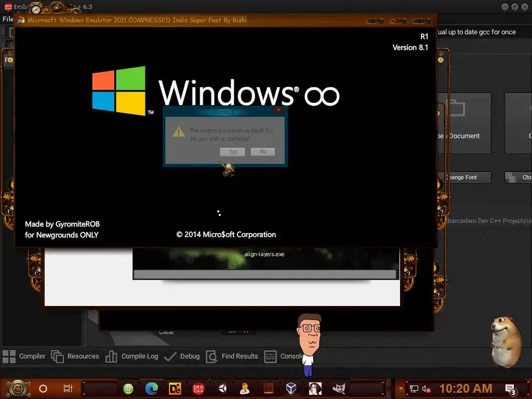Image resolution: width=532 pixels, height=399 pixels.
Task: Open the File menu in Dev-C++
Action: point(8,19)
